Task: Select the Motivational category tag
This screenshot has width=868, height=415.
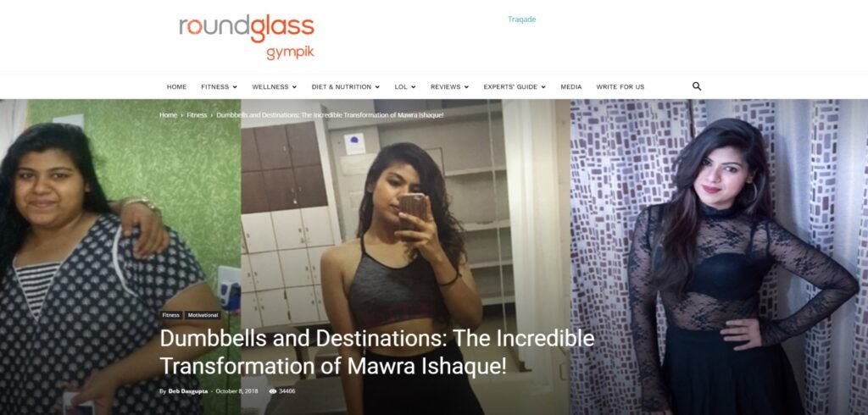Action: click(203, 315)
